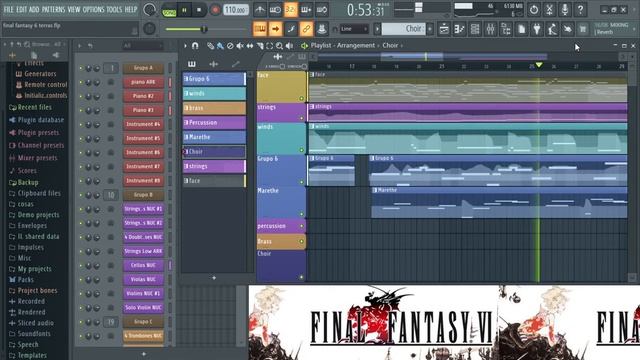Mute the Brass playlist track
The height and width of the screenshot is (360, 640).
302,242
